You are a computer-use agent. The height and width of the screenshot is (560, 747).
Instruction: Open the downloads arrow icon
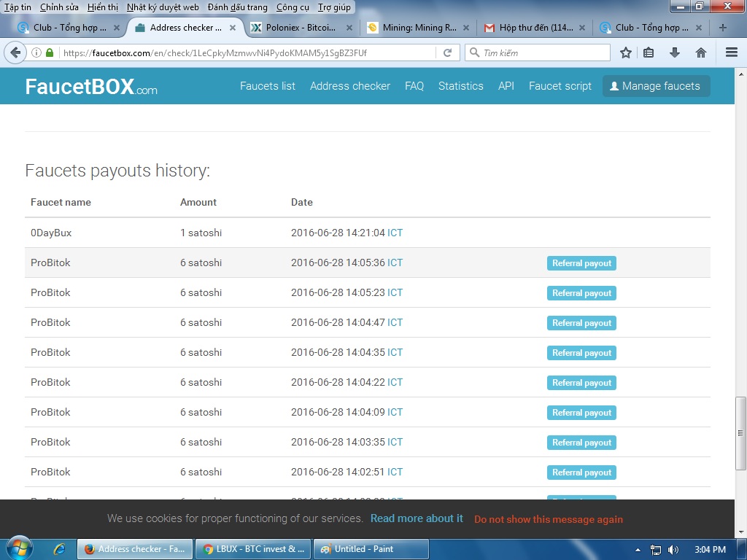tap(675, 53)
